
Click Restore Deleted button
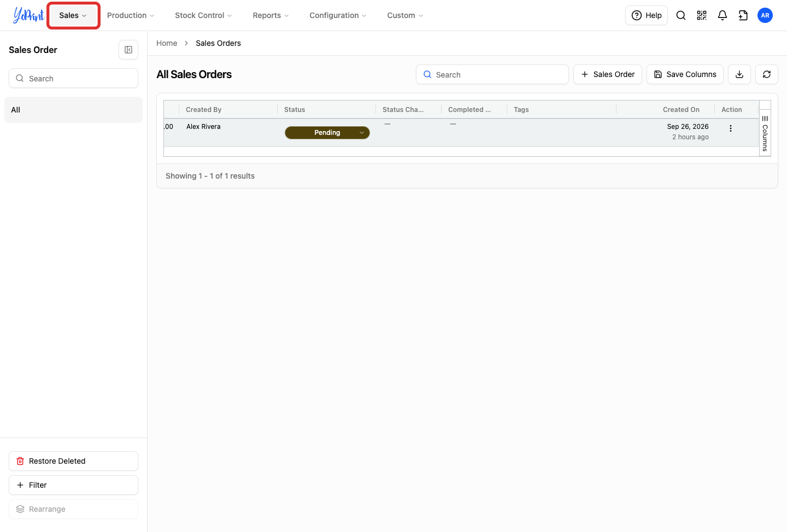(73, 461)
